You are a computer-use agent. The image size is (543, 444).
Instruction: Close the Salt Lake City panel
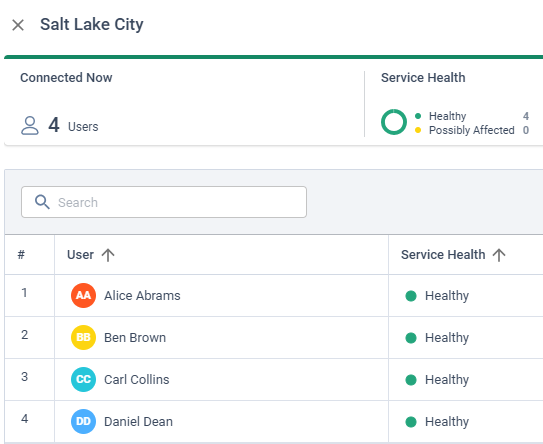[18, 25]
